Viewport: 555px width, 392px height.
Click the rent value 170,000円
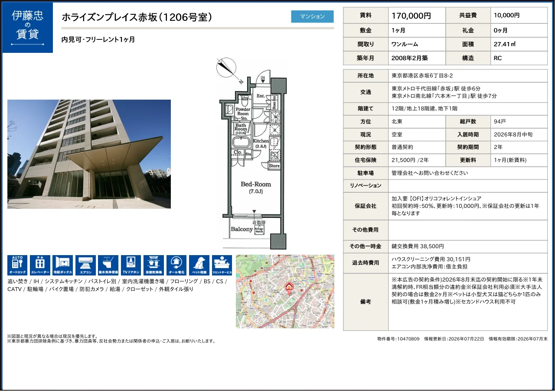click(411, 16)
